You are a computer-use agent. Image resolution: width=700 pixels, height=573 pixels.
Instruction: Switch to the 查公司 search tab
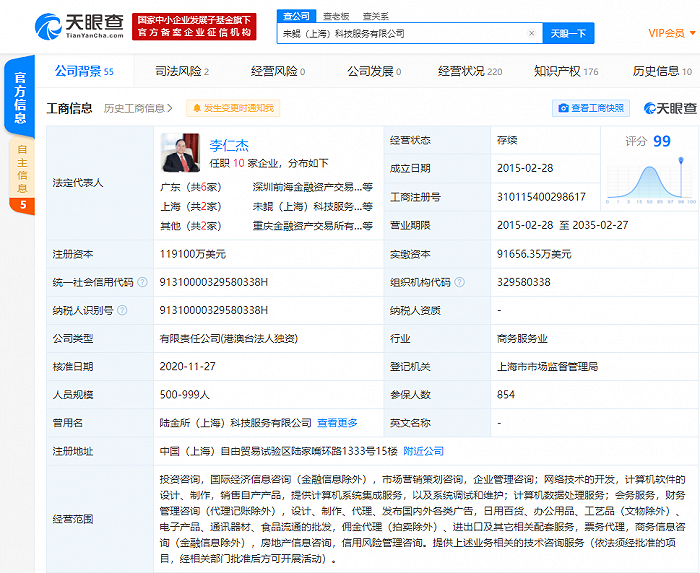point(296,16)
